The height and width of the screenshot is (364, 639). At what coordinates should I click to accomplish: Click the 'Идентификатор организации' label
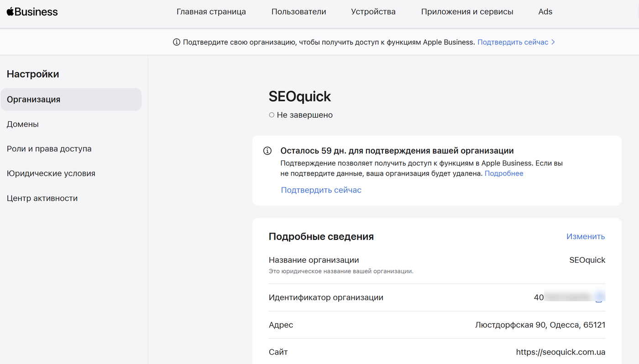(x=326, y=297)
